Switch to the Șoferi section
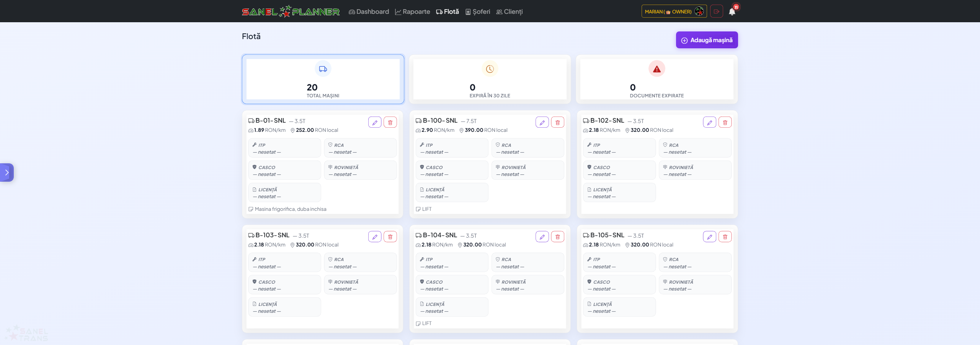 477,12
